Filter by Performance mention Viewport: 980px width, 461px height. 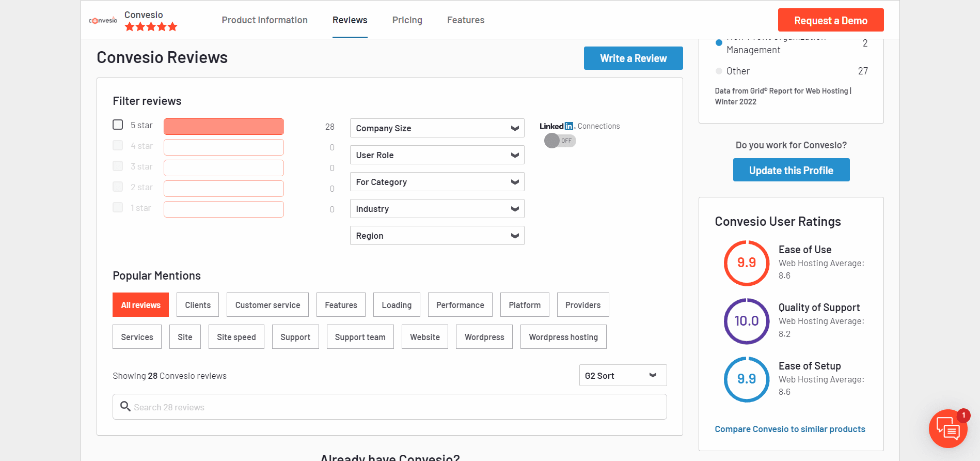[460, 305]
